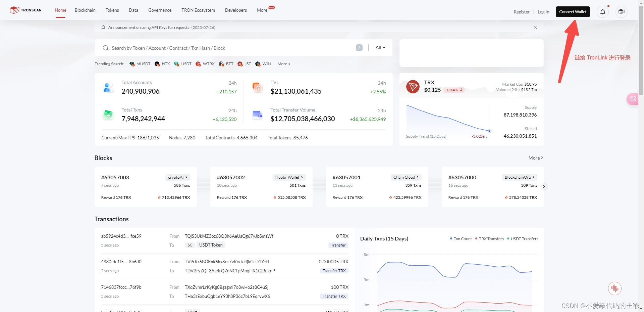Image resolution: width=644 pixels, height=312 pixels.
Task: Open transaction hash 7146837fccc...76f9b
Action: (x=121, y=287)
